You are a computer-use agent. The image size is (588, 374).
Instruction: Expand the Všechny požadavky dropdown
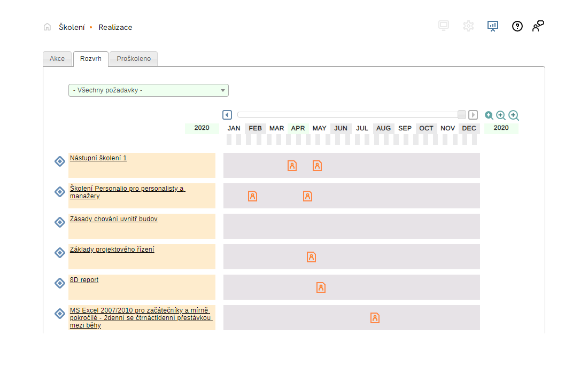[148, 90]
